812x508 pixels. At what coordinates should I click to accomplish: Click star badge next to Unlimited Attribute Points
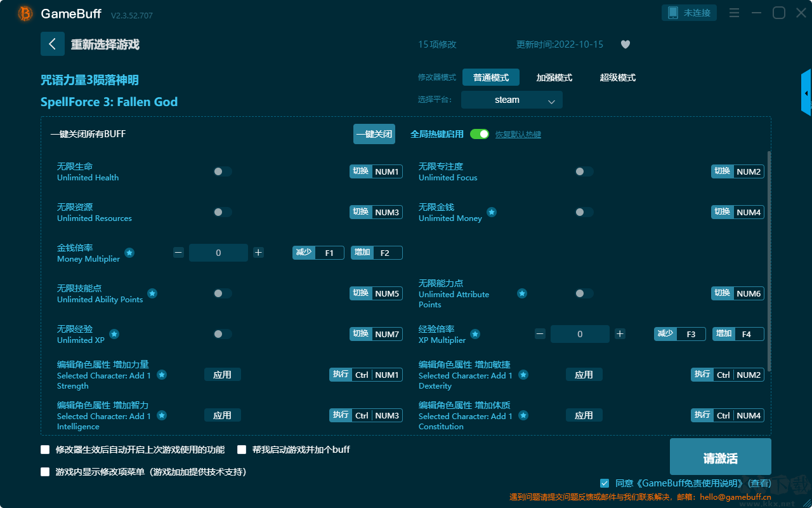tap(522, 293)
